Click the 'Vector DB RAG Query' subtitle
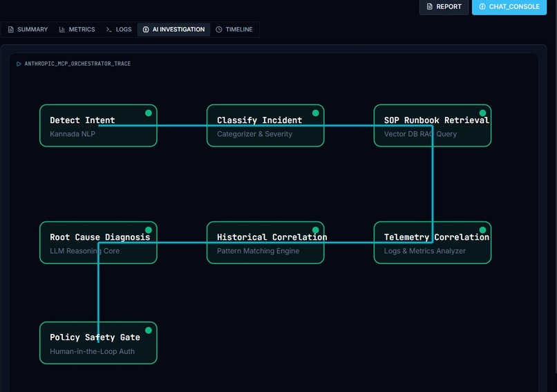 420,134
